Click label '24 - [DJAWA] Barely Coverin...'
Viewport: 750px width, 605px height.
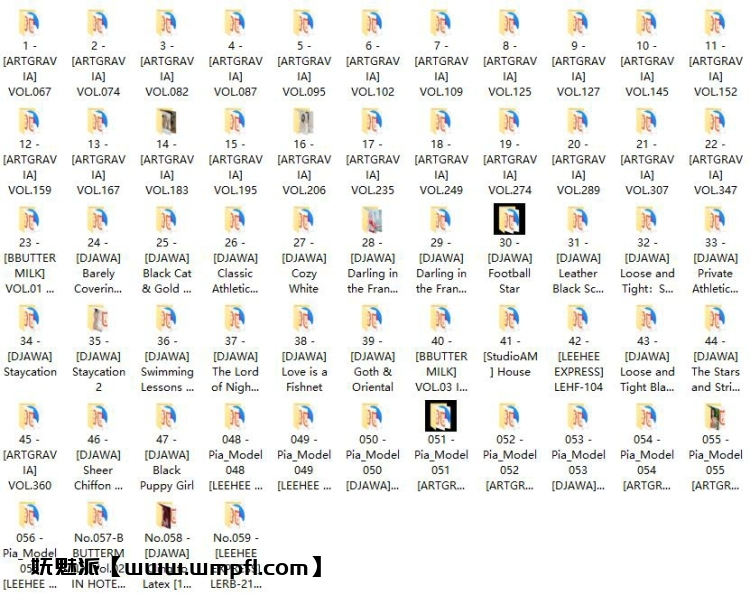click(98, 265)
